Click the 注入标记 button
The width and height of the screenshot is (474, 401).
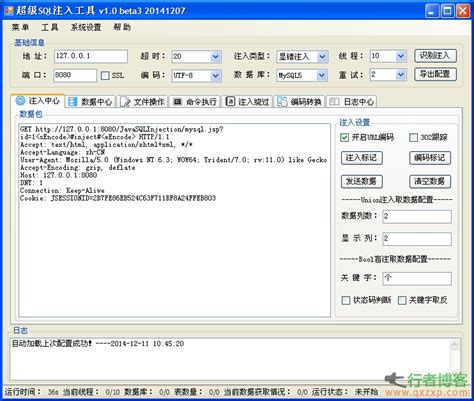click(x=361, y=158)
